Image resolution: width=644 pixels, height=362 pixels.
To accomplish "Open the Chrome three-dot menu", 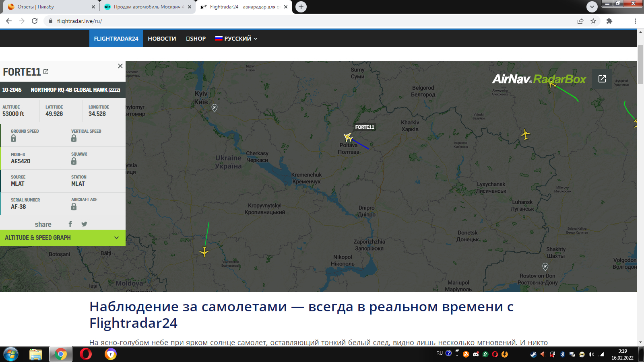I will click(x=635, y=21).
